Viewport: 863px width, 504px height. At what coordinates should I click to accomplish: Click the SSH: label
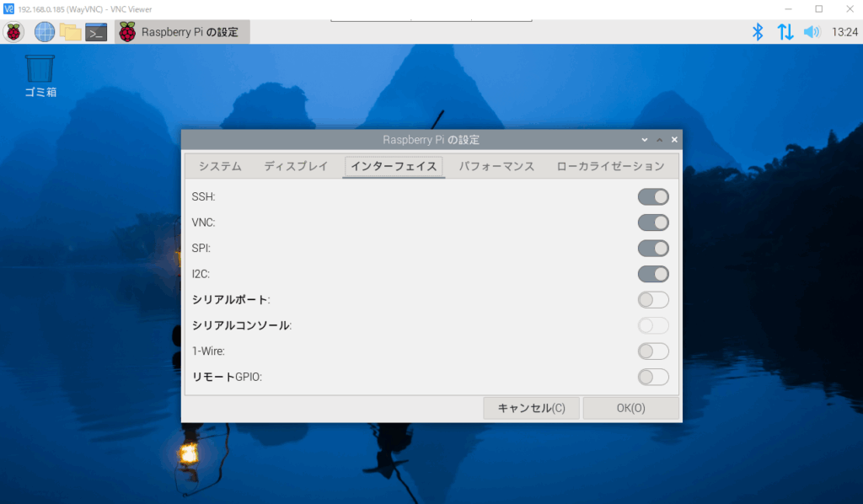tap(203, 197)
